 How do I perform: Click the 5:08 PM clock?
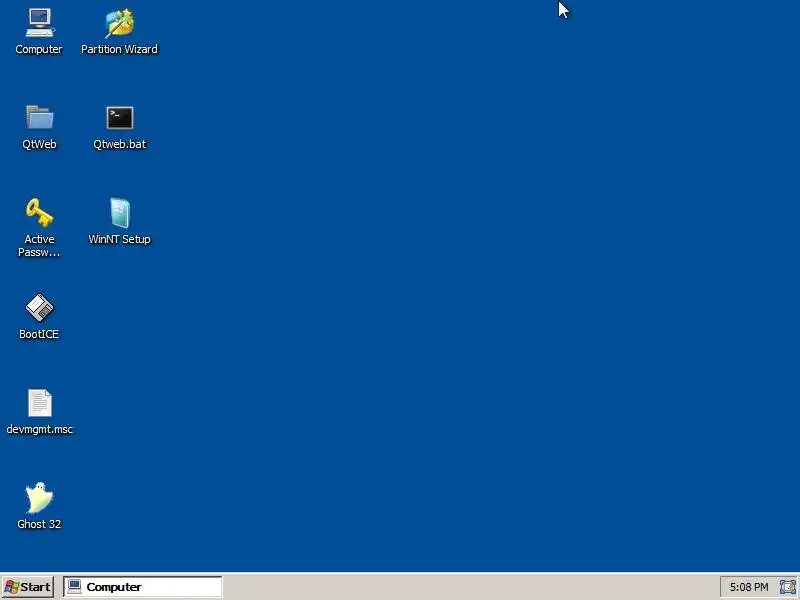click(748, 587)
